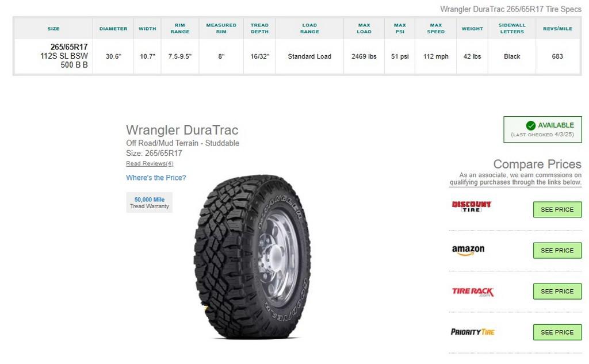
Task: Click the Diameter column header
Action: (x=113, y=29)
